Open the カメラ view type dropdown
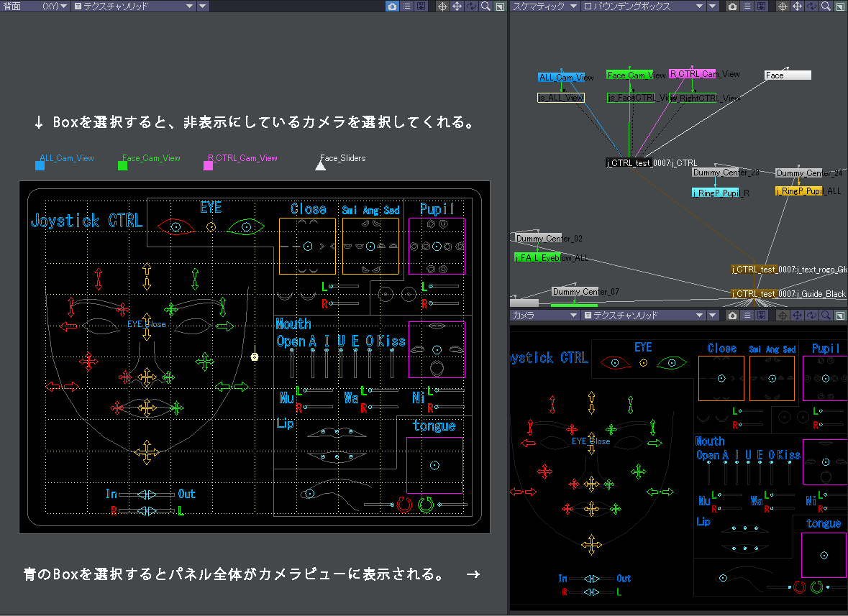Image resolution: width=848 pixels, height=616 pixels. tap(543, 316)
